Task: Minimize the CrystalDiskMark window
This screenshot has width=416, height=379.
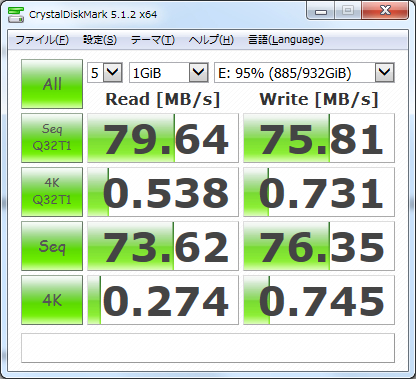Action: 321,11
